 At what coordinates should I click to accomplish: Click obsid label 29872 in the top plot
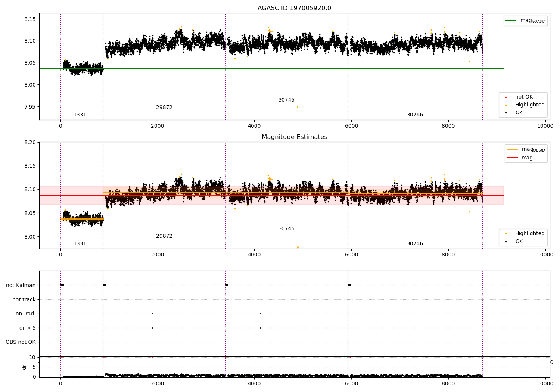tap(164, 108)
